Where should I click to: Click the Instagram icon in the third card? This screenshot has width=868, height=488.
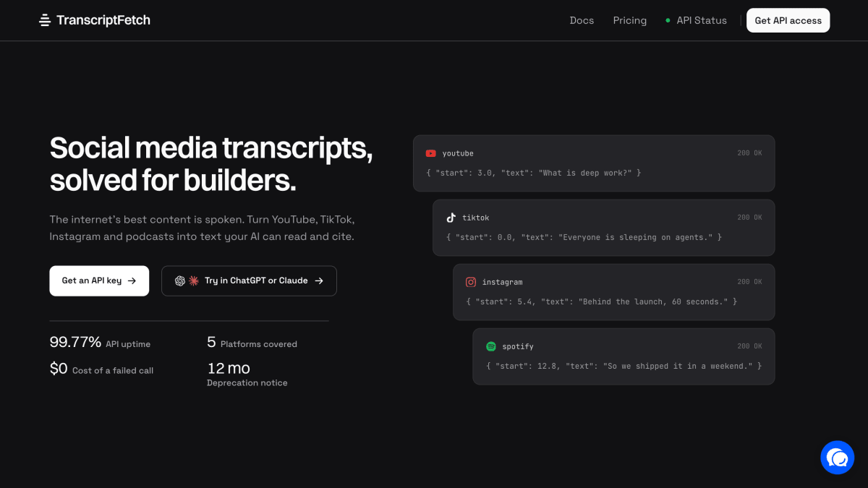(471, 282)
